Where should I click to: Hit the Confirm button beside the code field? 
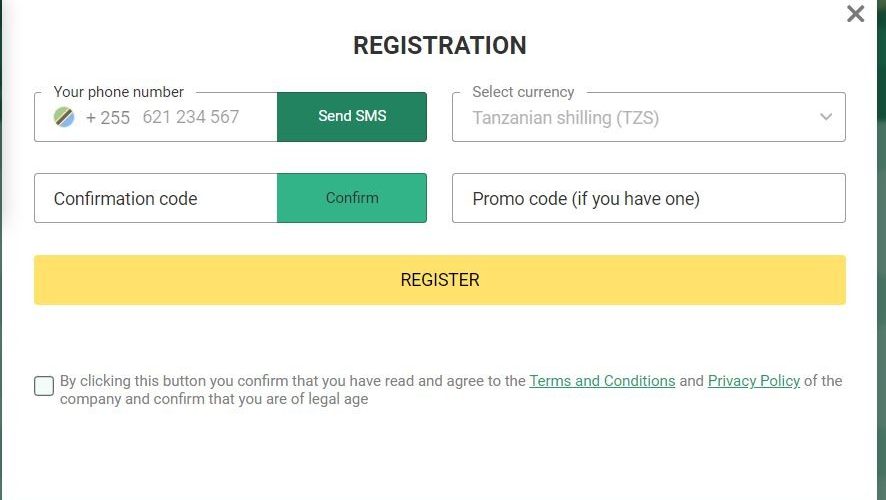pos(352,198)
